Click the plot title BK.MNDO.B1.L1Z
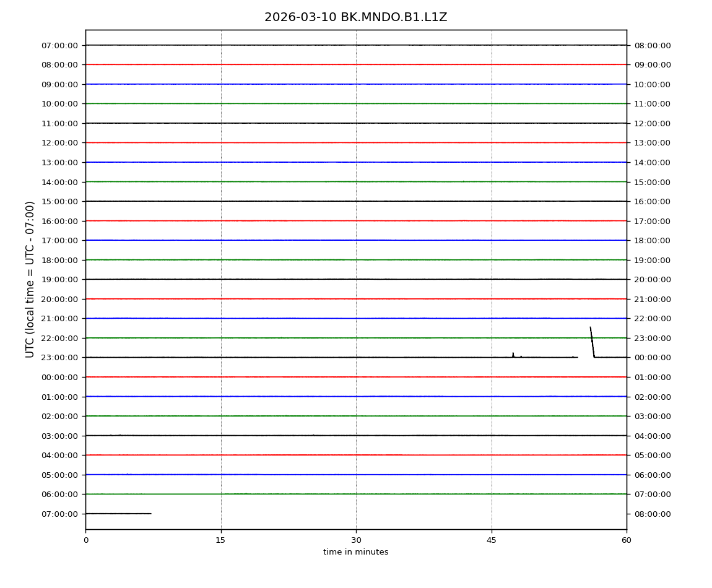712x588 pixels. click(355, 17)
